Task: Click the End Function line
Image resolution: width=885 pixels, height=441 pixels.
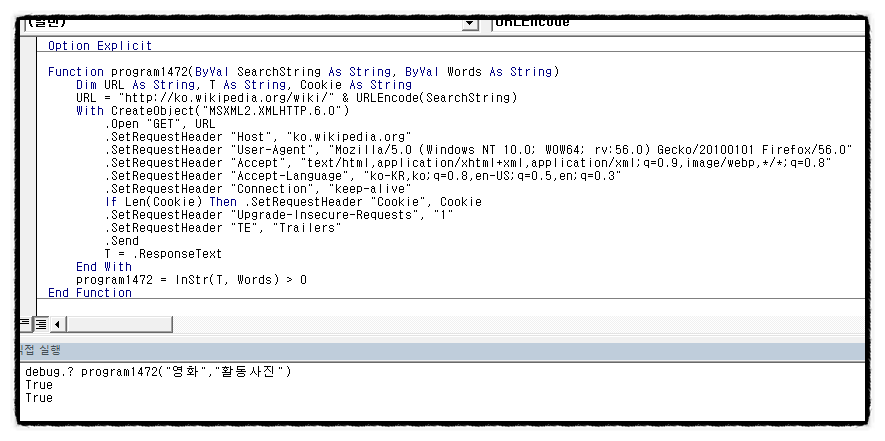Action: [x=90, y=293]
